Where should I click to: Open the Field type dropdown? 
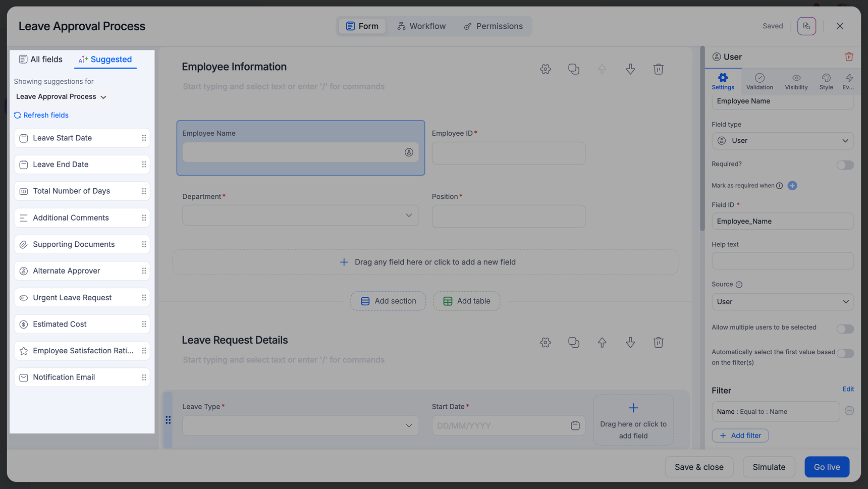782,141
